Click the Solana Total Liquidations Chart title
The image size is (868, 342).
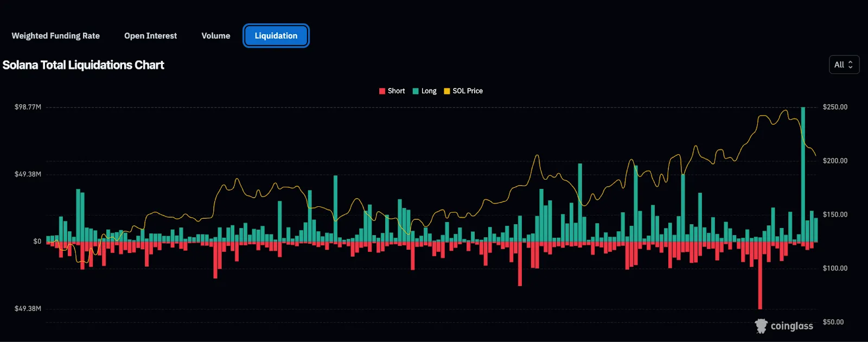coord(83,65)
